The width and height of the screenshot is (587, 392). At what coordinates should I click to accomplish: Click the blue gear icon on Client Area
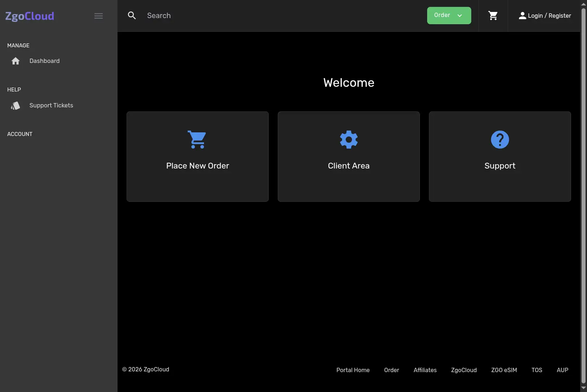(x=349, y=140)
